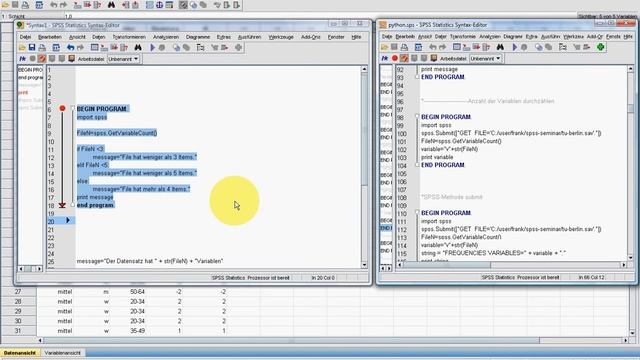Click data editor horizontal scrollbar right arrow
Screen dimensions: 640x360
click(626, 340)
